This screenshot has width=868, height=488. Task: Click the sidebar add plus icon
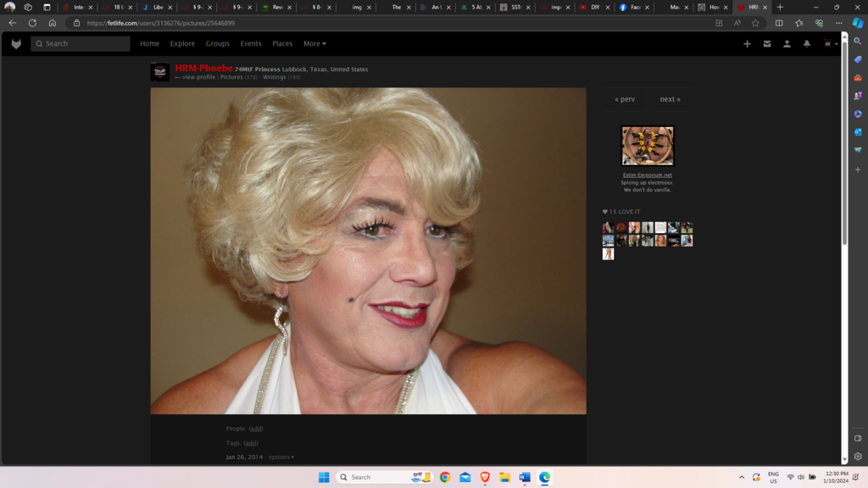click(858, 169)
